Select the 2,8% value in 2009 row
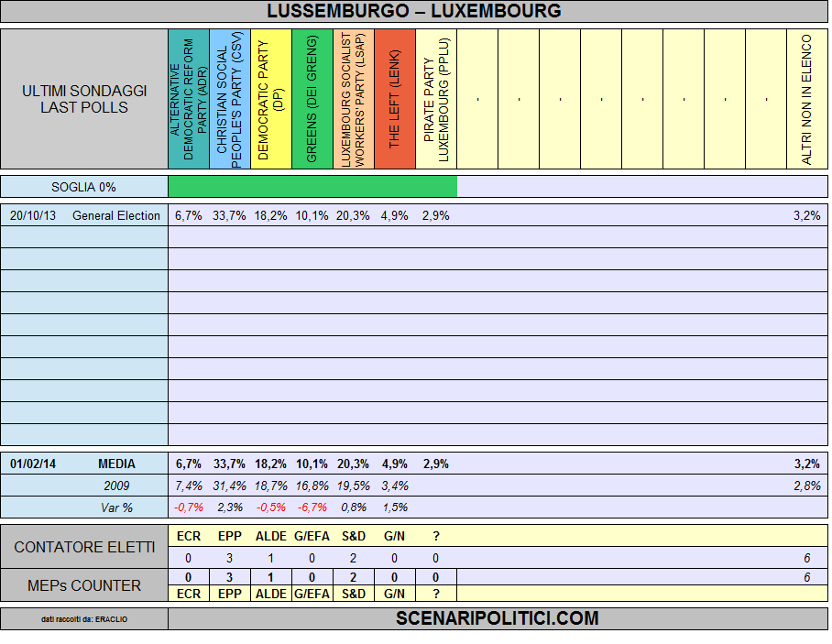 tap(806, 486)
